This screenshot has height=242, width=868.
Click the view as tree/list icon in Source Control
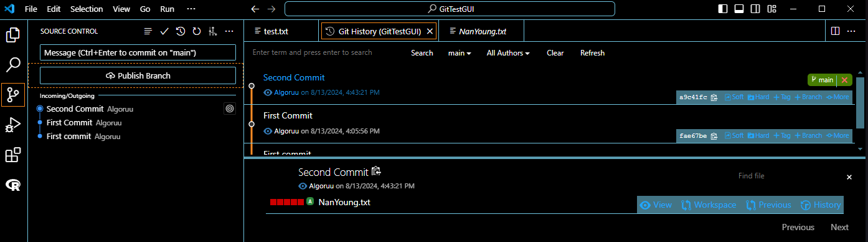coord(148,31)
